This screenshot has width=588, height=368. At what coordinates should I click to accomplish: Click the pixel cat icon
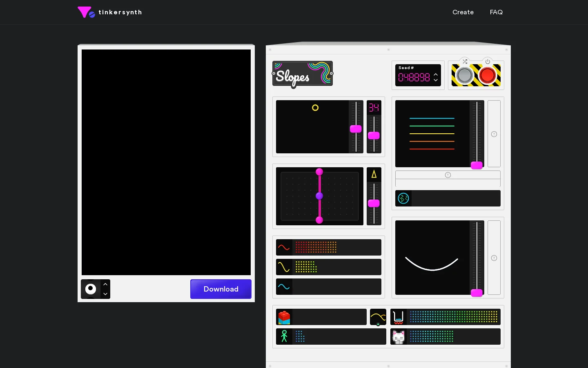399,337
